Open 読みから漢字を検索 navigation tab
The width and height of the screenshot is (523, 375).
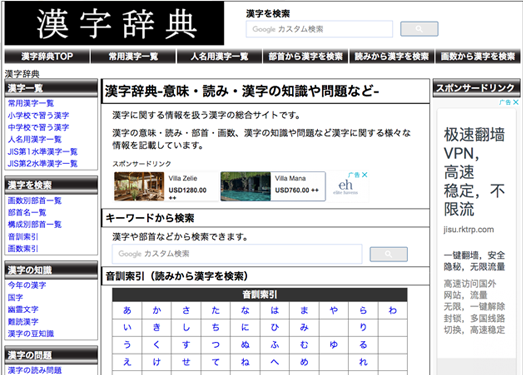coord(392,56)
